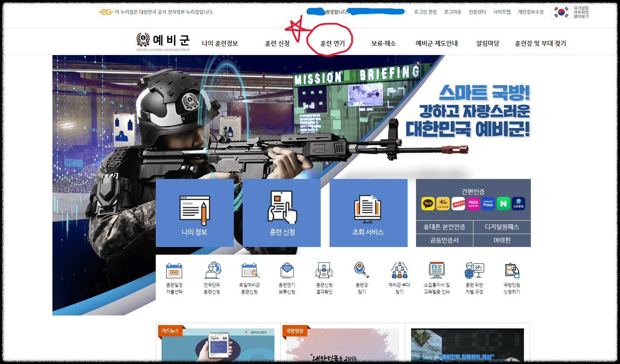Click the 예비군 site logo

(162, 41)
